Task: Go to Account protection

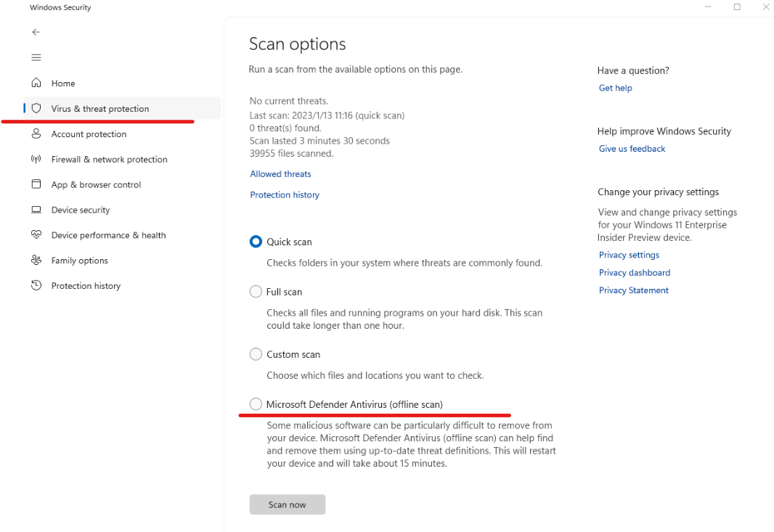Action: tap(122, 134)
